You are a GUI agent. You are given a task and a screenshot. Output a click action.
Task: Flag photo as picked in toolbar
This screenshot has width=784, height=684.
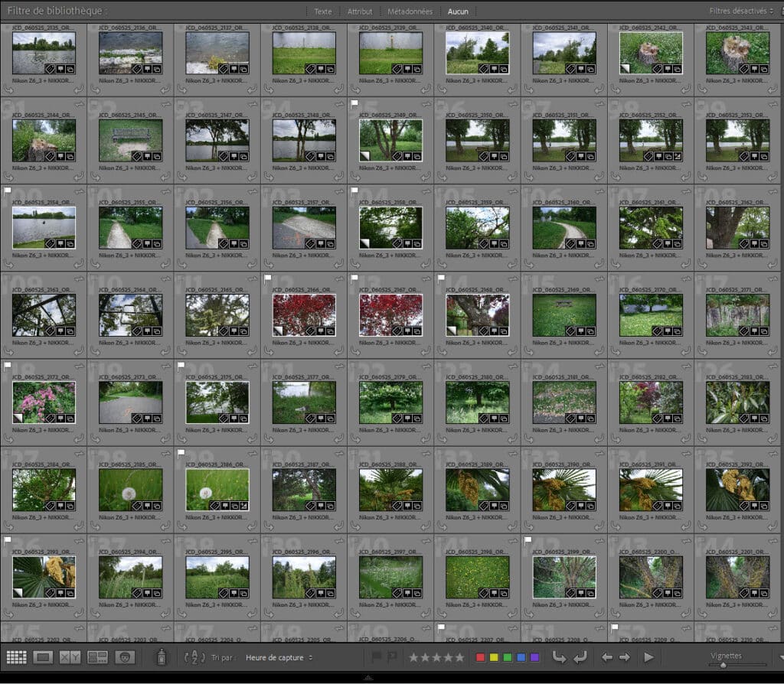tap(376, 657)
